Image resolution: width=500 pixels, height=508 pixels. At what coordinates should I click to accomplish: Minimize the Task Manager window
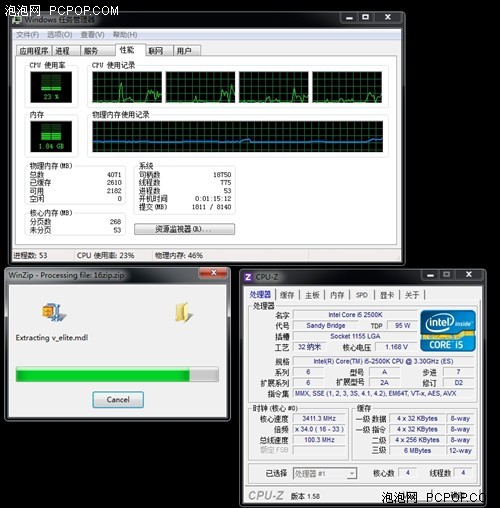349,18
